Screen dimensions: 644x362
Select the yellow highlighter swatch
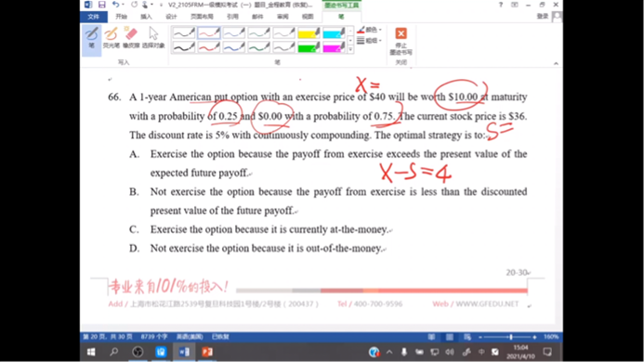coord(309,32)
